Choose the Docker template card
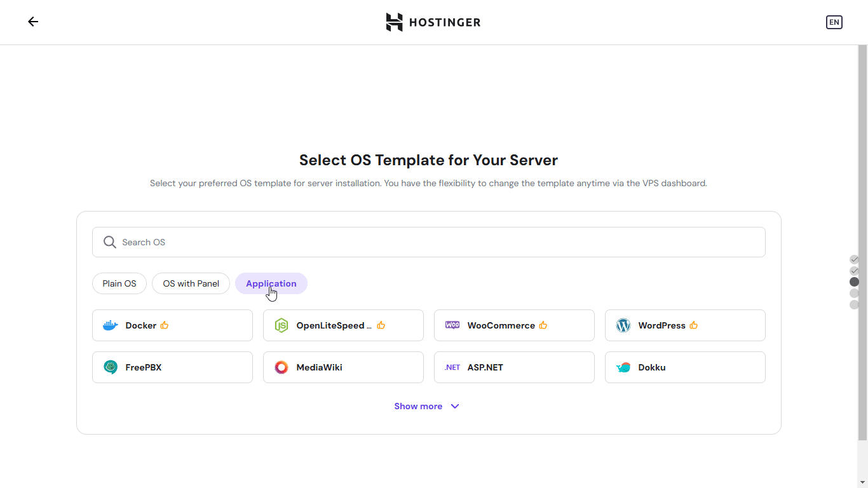The image size is (868, 488). 172,325
